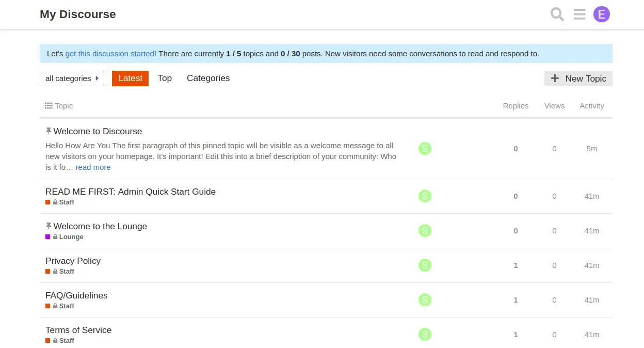Sort topics by Replies column
The image size is (644, 348).
click(516, 106)
